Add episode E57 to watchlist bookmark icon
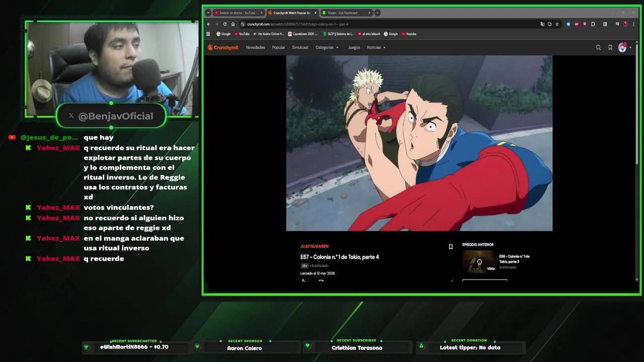 pos(451,247)
